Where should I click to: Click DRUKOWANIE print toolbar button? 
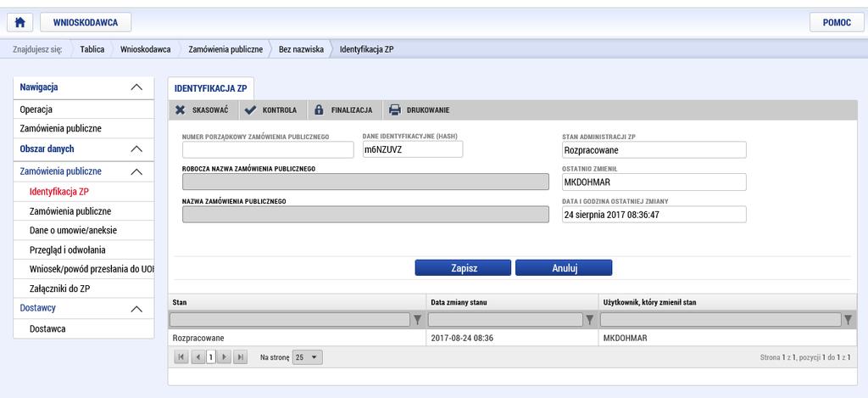coord(420,109)
